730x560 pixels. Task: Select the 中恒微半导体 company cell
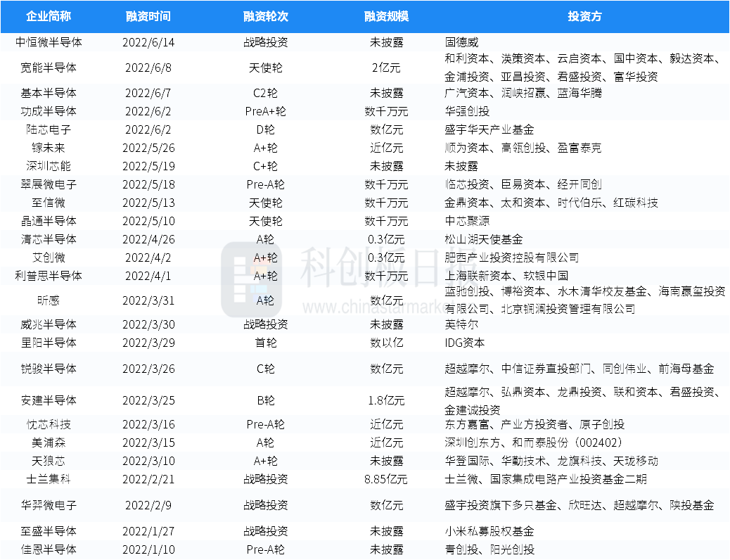point(49,42)
